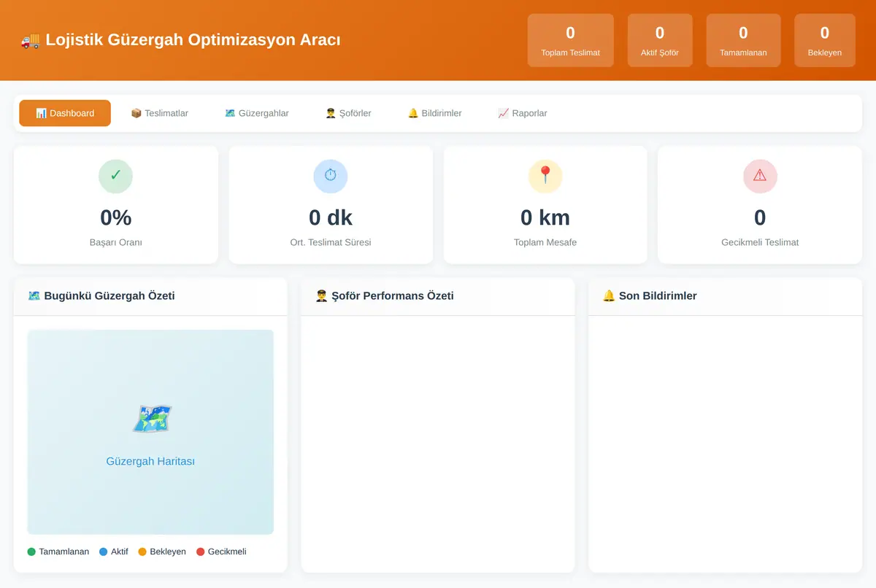Image resolution: width=876 pixels, height=588 pixels.
Task: Select the Bildirimler tab
Action: click(434, 113)
